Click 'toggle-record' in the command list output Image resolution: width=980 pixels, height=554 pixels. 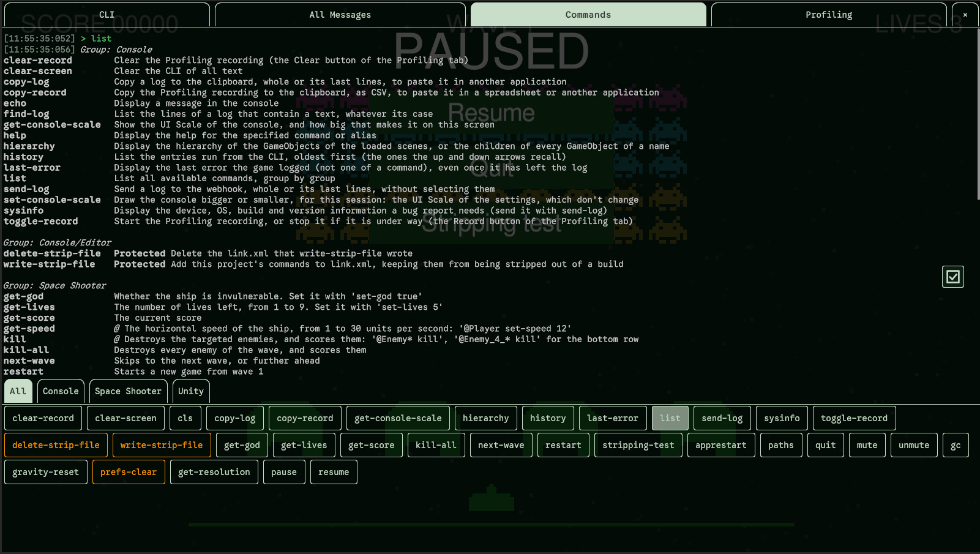[x=41, y=222]
